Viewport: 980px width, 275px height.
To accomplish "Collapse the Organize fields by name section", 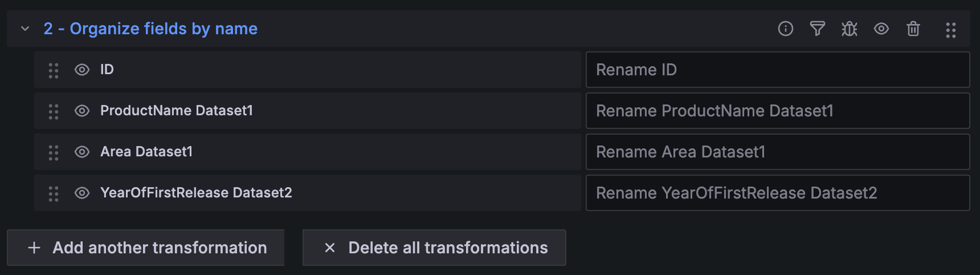I will click(x=25, y=29).
